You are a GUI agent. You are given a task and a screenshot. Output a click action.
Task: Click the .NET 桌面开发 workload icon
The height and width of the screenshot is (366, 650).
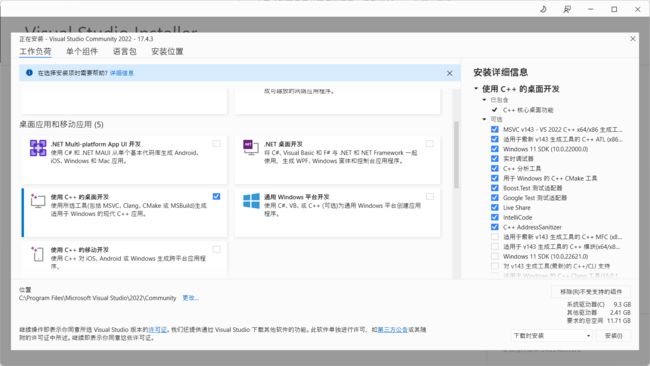pyautogui.click(x=251, y=148)
